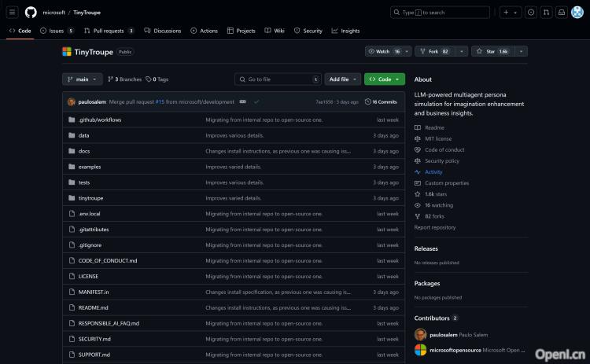Open the tinytroupe folder
This screenshot has height=364, width=590.
tap(90, 198)
